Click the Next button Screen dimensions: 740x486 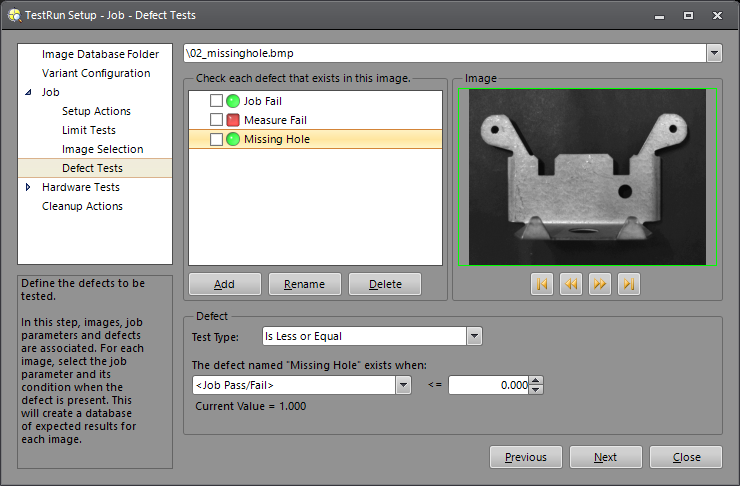pyautogui.click(x=605, y=457)
